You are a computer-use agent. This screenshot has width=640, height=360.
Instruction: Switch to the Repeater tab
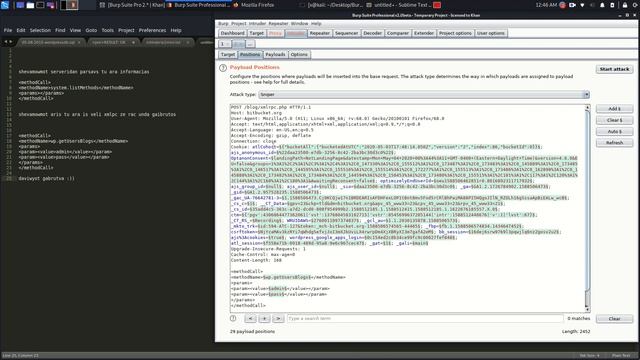point(319,33)
